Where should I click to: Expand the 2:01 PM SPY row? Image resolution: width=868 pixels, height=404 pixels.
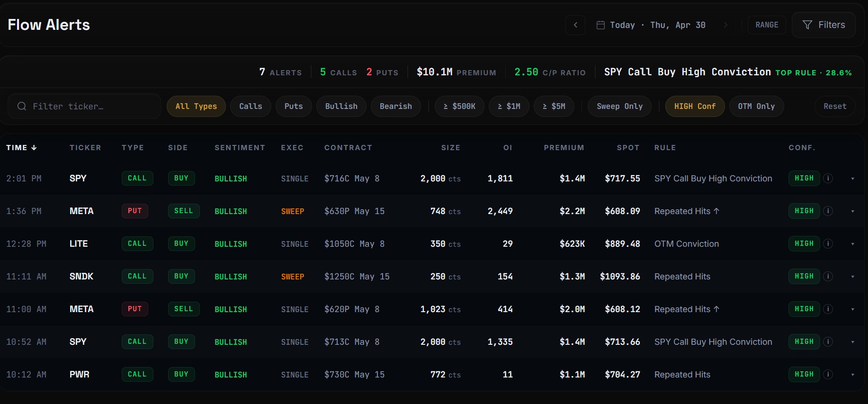coord(852,179)
